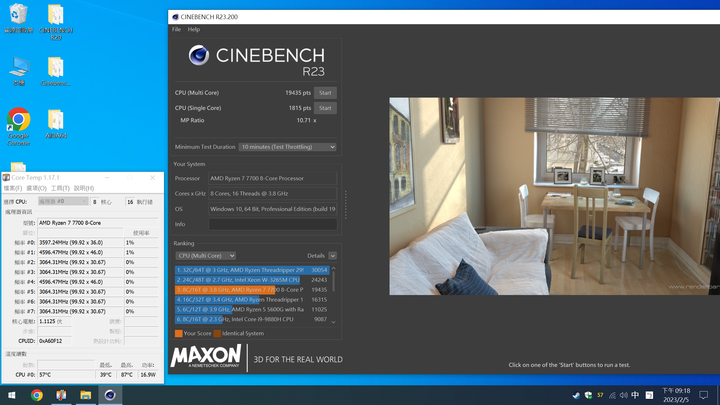Image resolution: width=720 pixels, height=405 pixels.
Task: Click the Info input field
Action: [273, 224]
